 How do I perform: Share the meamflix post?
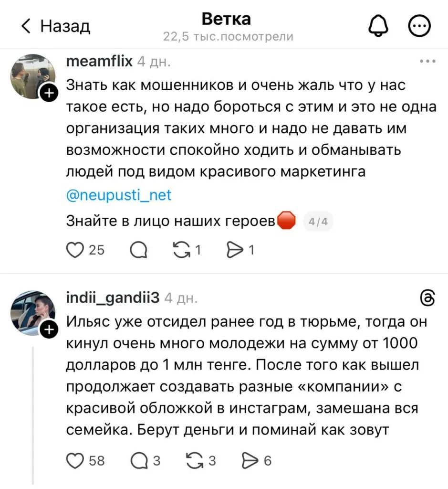234,250
